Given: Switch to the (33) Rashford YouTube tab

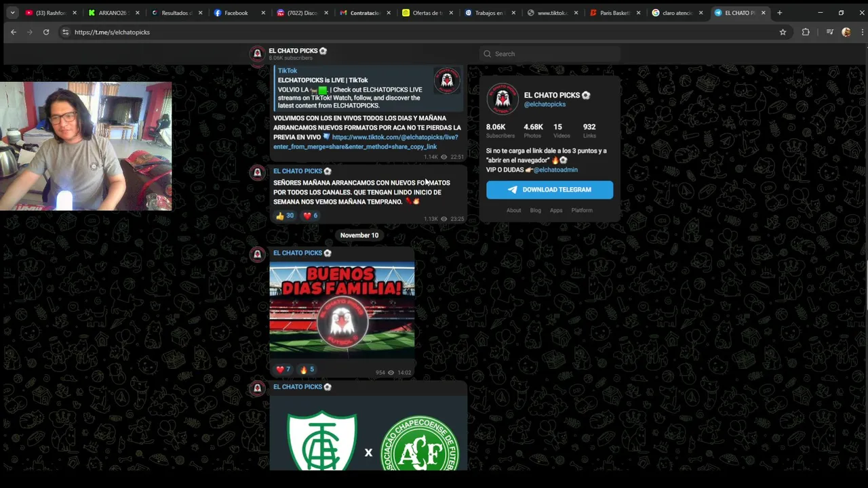Looking at the screenshot, I should tap(50, 13).
